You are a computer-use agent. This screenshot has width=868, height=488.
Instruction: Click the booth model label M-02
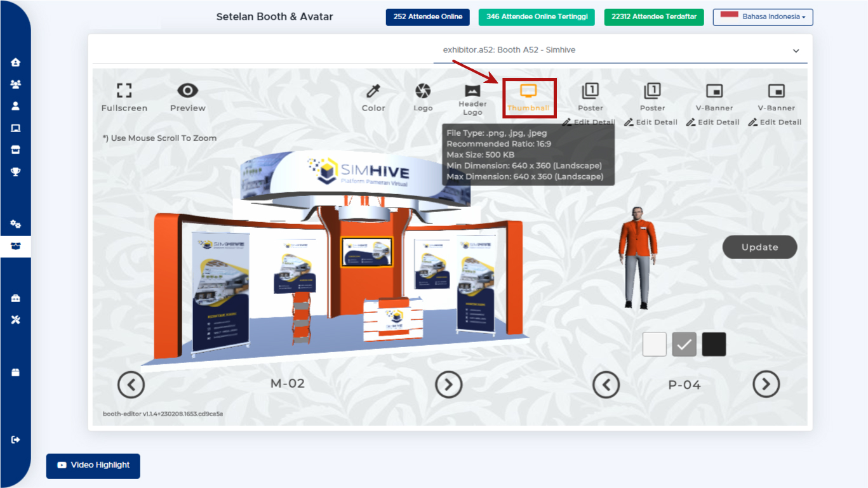[x=288, y=384]
